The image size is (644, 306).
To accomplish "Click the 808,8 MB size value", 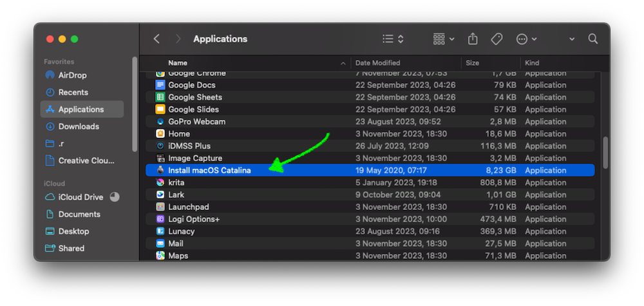I will 498,182.
